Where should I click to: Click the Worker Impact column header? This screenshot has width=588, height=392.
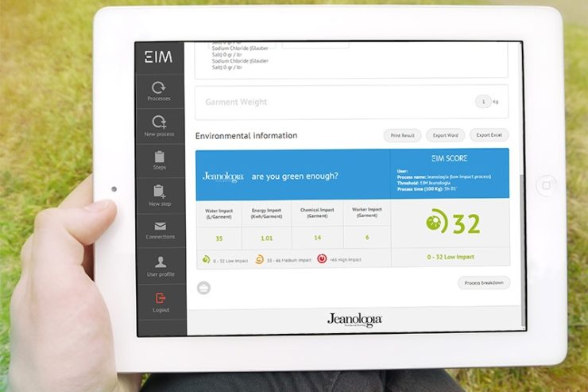[x=367, y=212]
